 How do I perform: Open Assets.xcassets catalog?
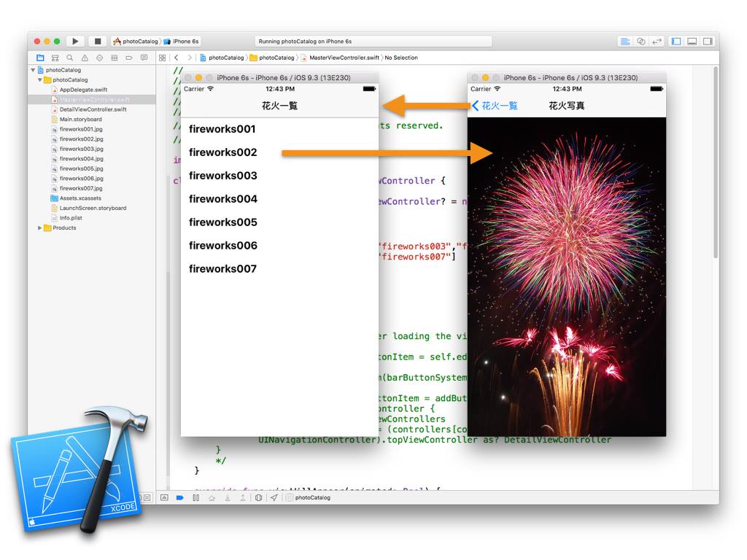click(x=80, y=198)
